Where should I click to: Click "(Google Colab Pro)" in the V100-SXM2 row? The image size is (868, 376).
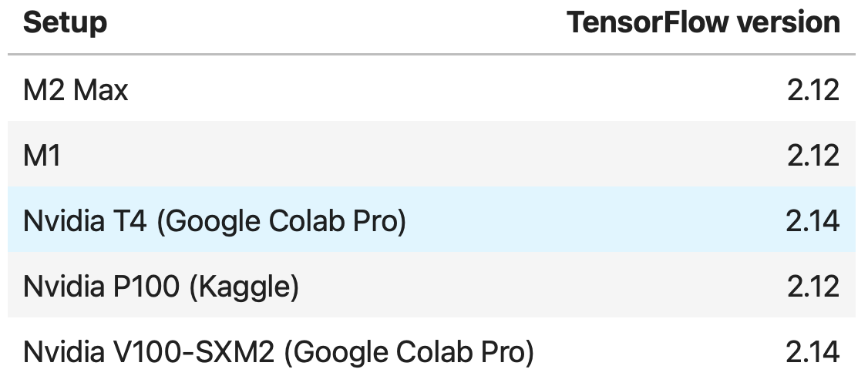pos(409,353)
